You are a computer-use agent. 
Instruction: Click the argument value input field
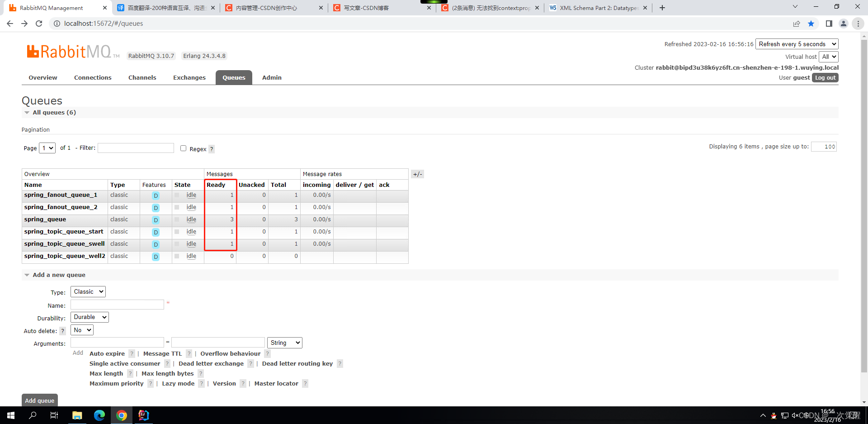218,342
